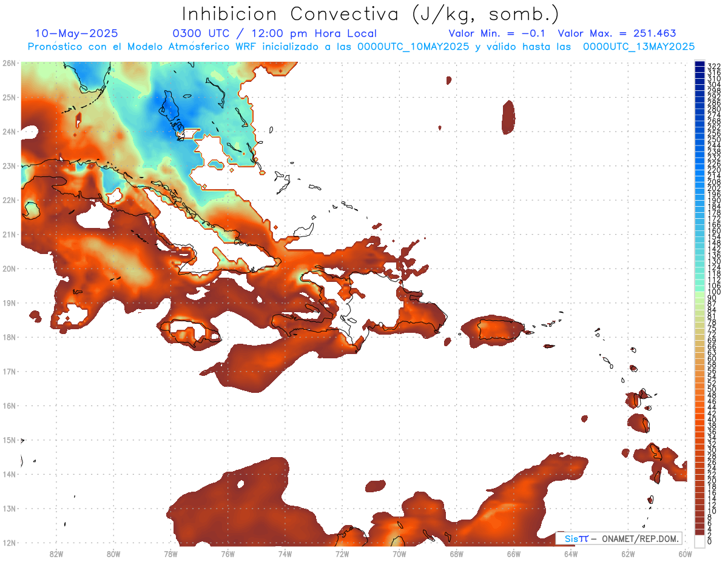
Task: Click the "0300 UTC / 12:00 pm Hora Local" label
Action: [x=275, y=33]
